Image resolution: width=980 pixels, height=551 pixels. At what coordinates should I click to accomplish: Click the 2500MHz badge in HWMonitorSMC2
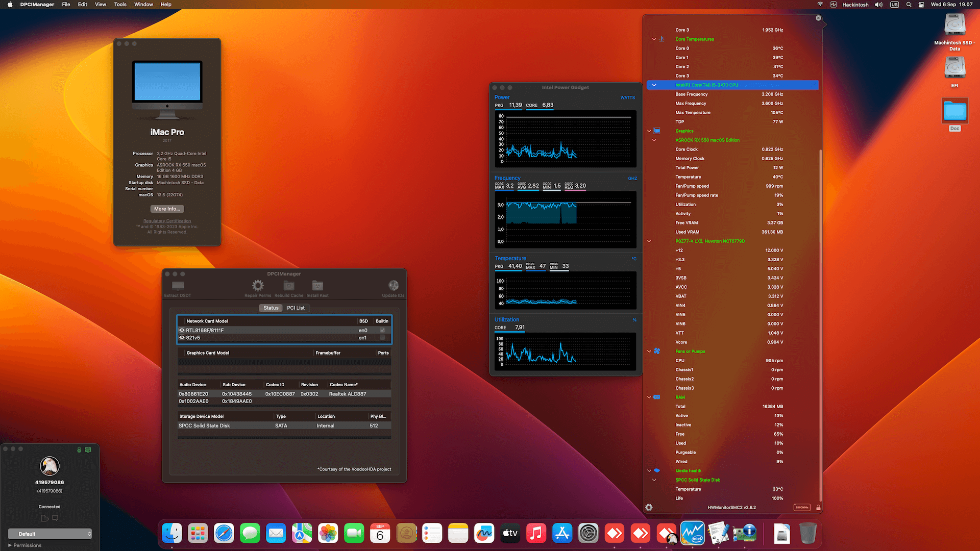[x=802, y=507]
